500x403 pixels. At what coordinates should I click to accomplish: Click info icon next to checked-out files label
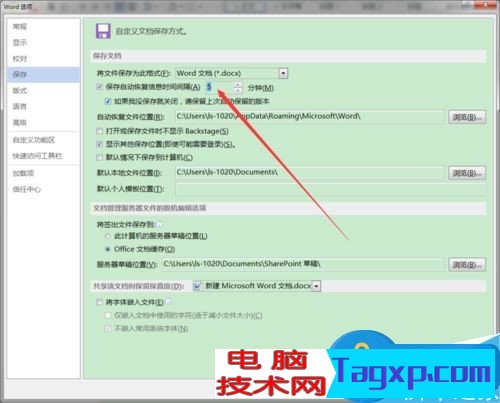tap(159, 224)
